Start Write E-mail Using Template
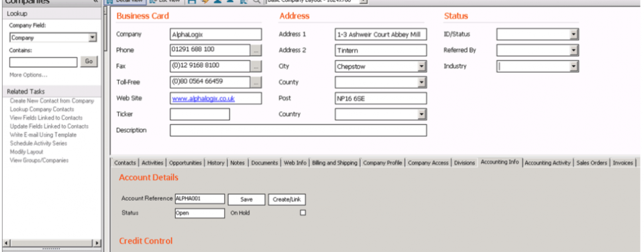Viewport: 644px width, 252px height. (43, 134)
